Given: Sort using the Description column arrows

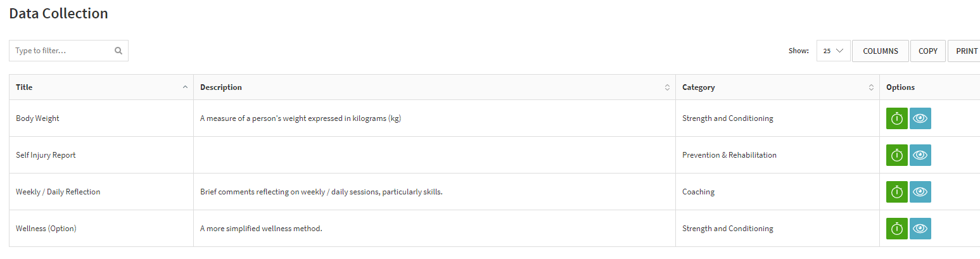Looking at the screenshot, I should (667, 87).
